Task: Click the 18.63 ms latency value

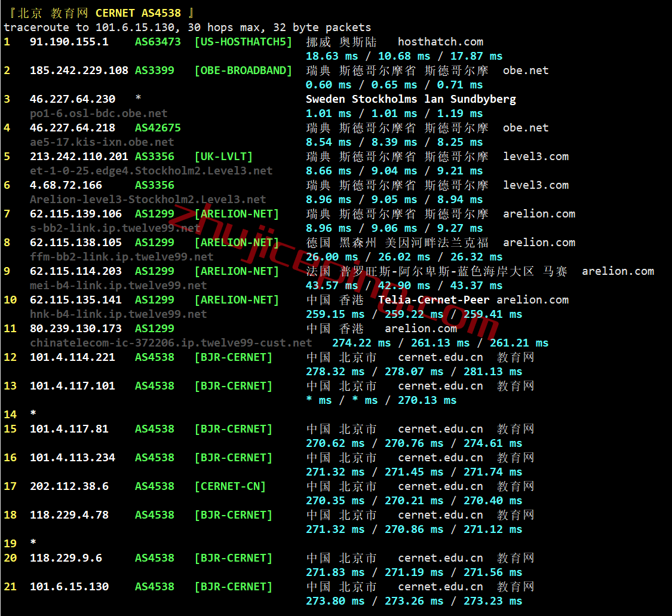Action: [332, 56]
